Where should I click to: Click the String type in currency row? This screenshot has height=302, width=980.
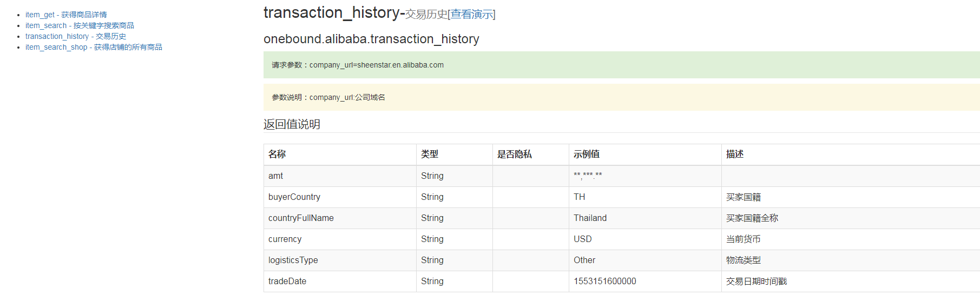[432, 239]
